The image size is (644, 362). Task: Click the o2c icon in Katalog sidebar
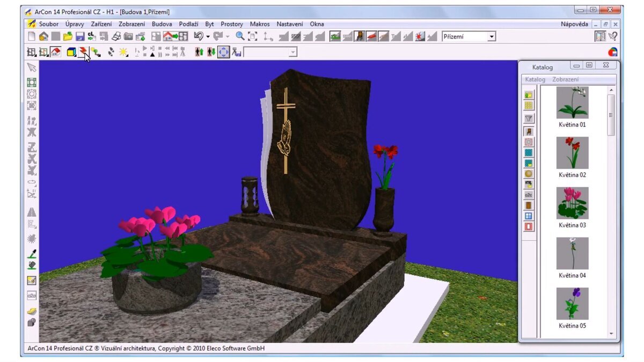[x=529, y=195]
